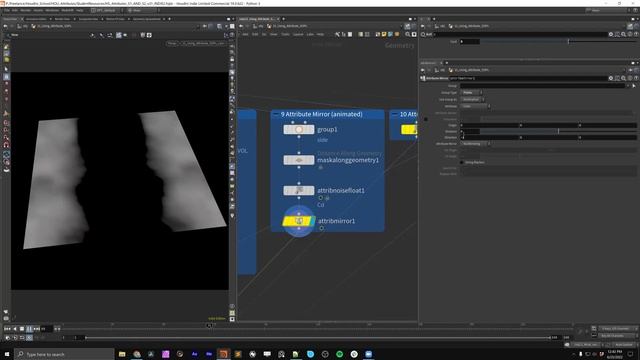Click the Seed value field
Image resolution: width=640 pixels, height=360 pixels.
click(x=470, y=42)
